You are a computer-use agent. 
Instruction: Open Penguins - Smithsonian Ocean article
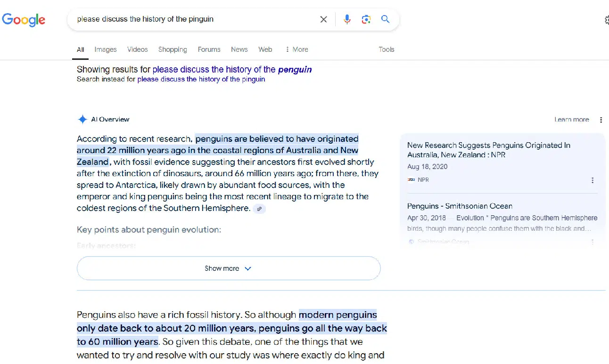tap(460, 206)
